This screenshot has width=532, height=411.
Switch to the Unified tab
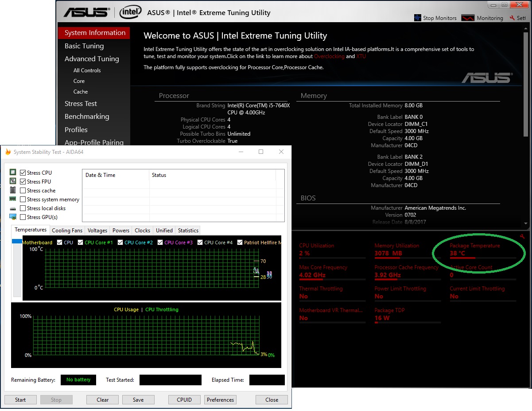pos(164,231)
